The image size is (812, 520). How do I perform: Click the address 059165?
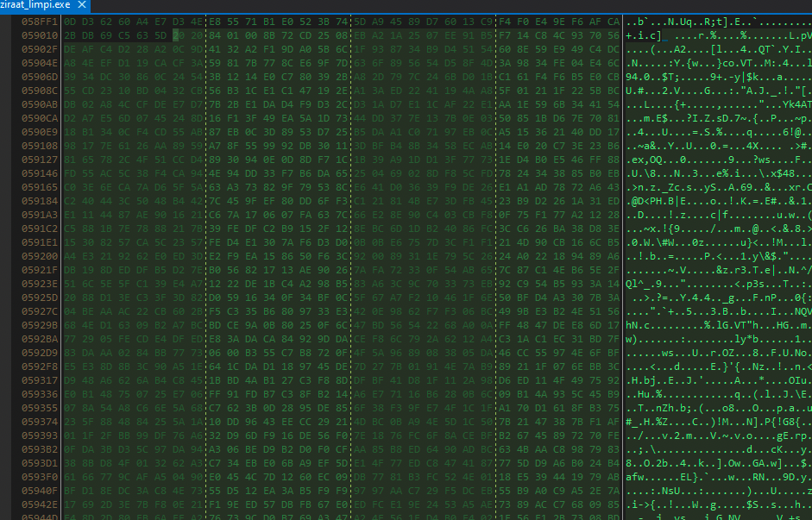[40, 187]
